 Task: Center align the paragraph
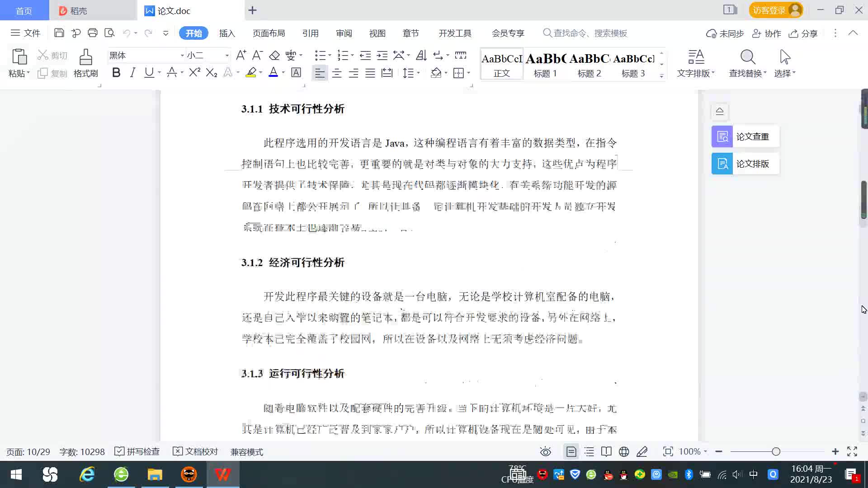click(x=337, y=73)
